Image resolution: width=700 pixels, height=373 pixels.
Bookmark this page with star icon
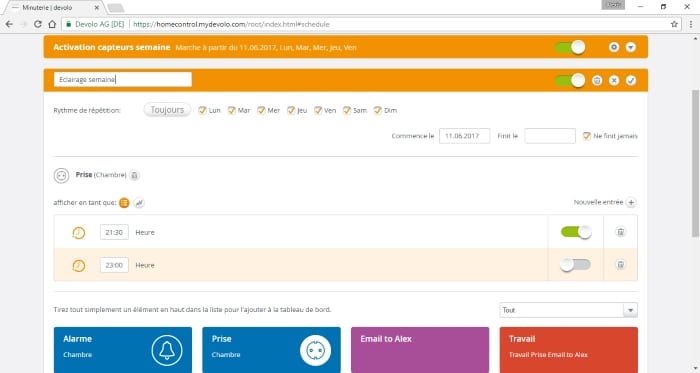[x=674, y=24]
